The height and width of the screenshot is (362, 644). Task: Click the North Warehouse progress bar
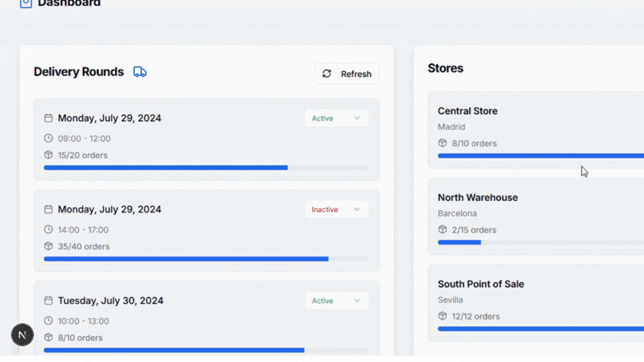coord(541,242)
